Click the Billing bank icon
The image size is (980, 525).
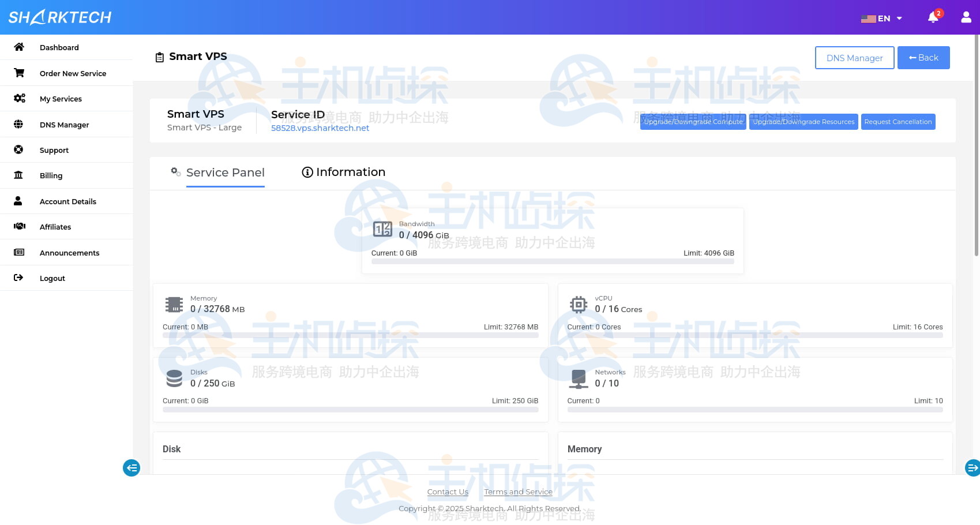18,175
